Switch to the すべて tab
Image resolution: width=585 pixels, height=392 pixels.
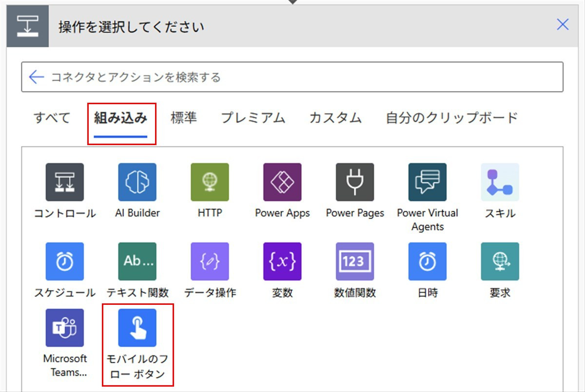(52, 118)
